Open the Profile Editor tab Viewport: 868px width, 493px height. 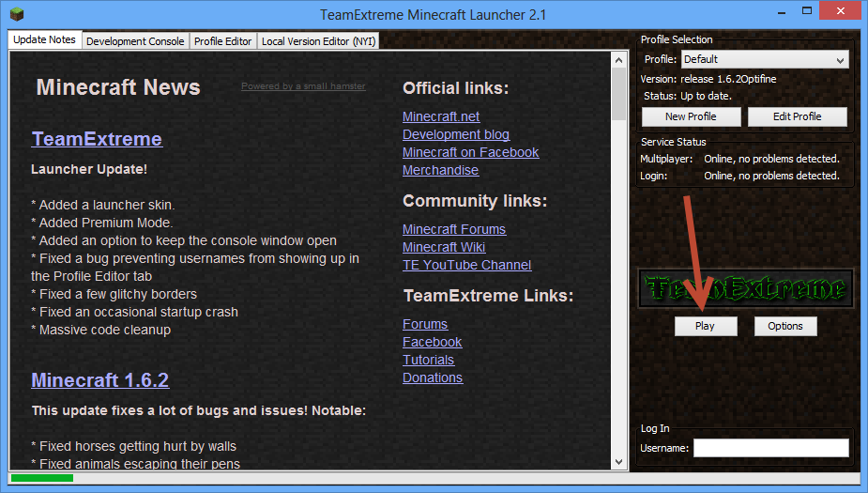(222, 41)
